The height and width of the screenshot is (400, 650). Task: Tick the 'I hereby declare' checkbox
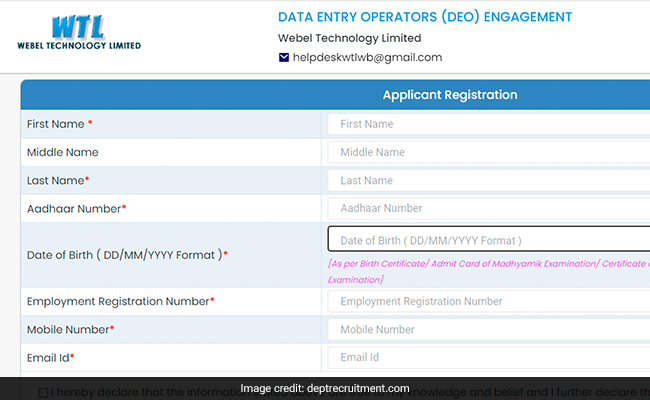[42, 391]
